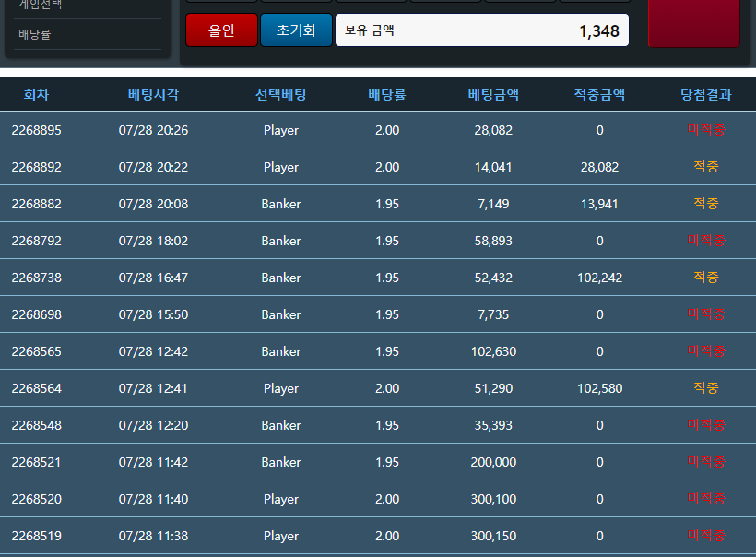Screen dimensions: 756x557
Task: Select round number 2268564
Action: point(36,388)
